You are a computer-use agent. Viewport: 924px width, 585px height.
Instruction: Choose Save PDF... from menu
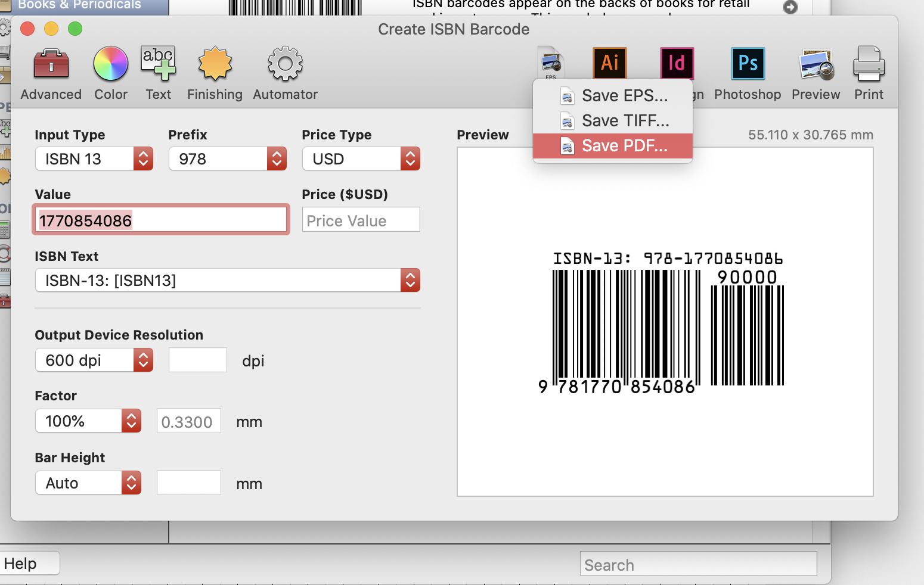point(613,146)
